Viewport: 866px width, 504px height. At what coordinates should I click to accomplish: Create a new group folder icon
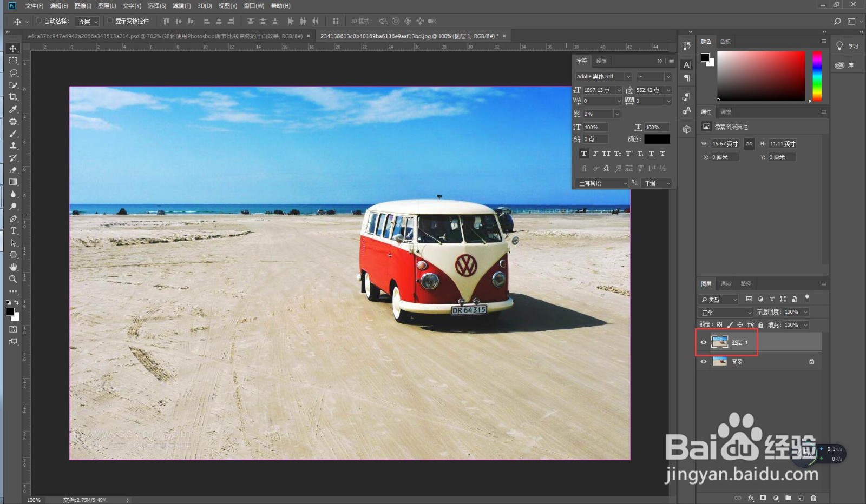pyautogui.click(x=789, y=498)
